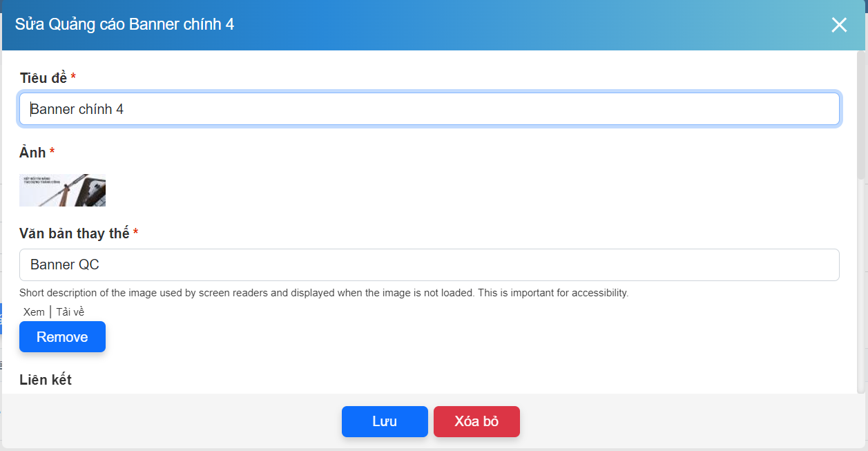
Task: Click the Ảnh field label
Action: coord(32,152)
